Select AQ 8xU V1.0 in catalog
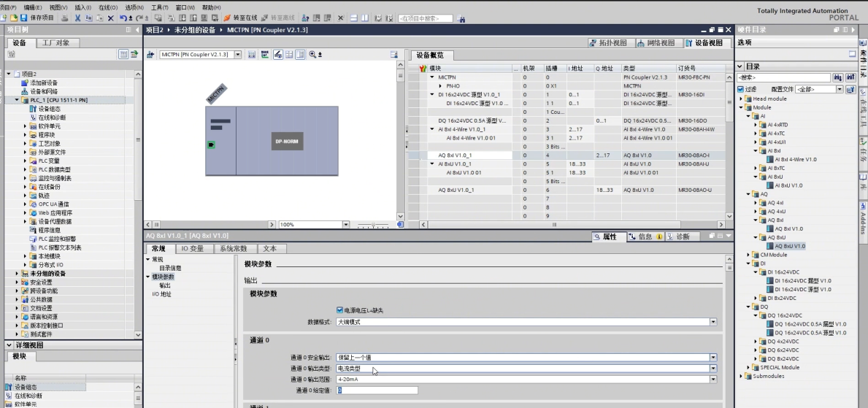 pyautogui.click(x=789, y=246)
